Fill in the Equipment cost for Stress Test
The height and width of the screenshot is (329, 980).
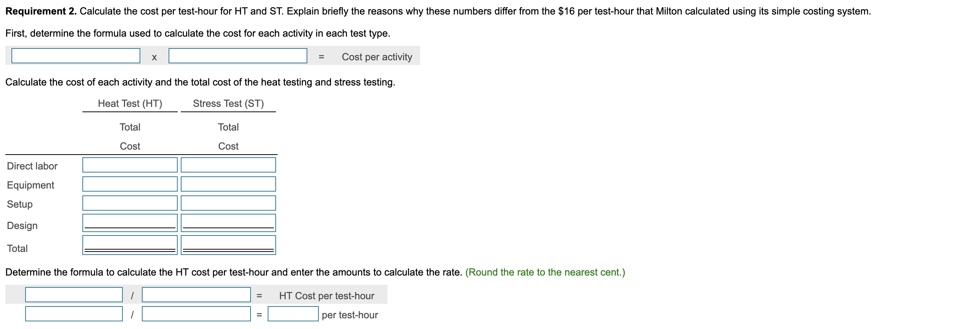[x=228, y=184]
